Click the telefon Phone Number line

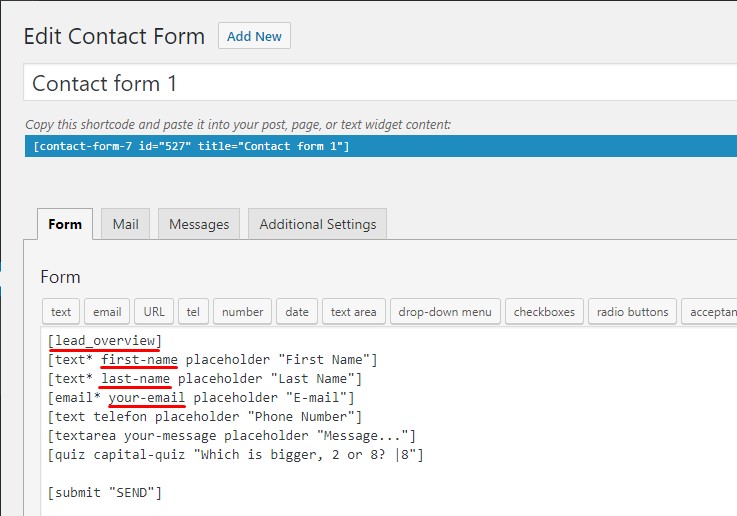[204, 417]
